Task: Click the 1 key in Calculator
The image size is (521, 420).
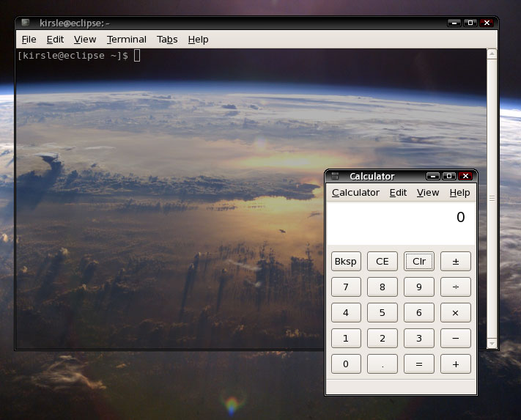Action: point(346,338)
